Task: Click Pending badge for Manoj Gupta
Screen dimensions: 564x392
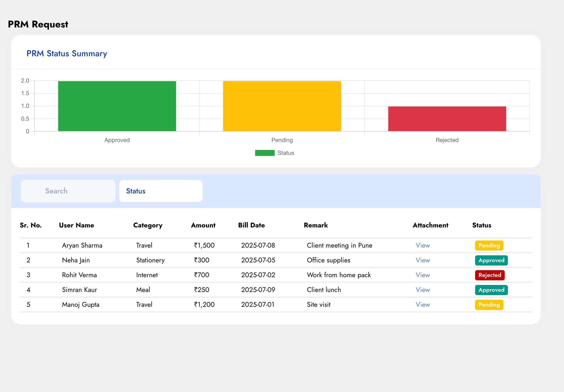Action: point(489,305)
